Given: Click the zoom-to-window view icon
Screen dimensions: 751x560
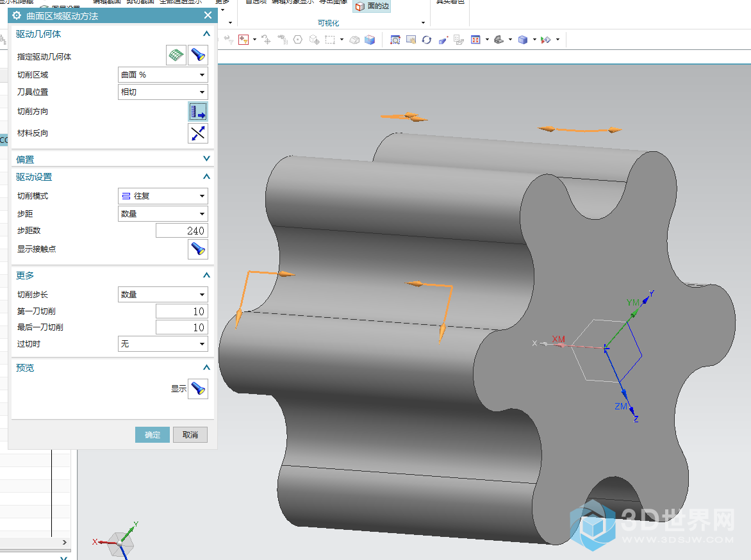Looking at the screenshot, I should point(395,40).
